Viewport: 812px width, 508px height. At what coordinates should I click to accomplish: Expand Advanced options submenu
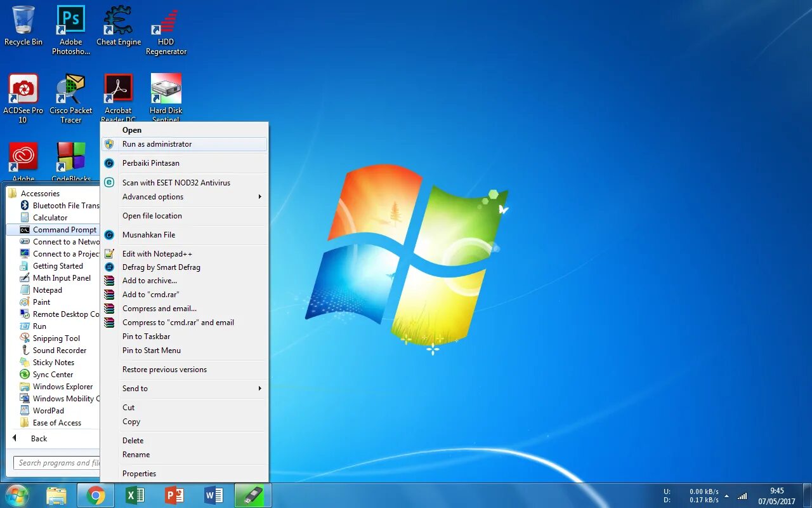coord(185,197)
